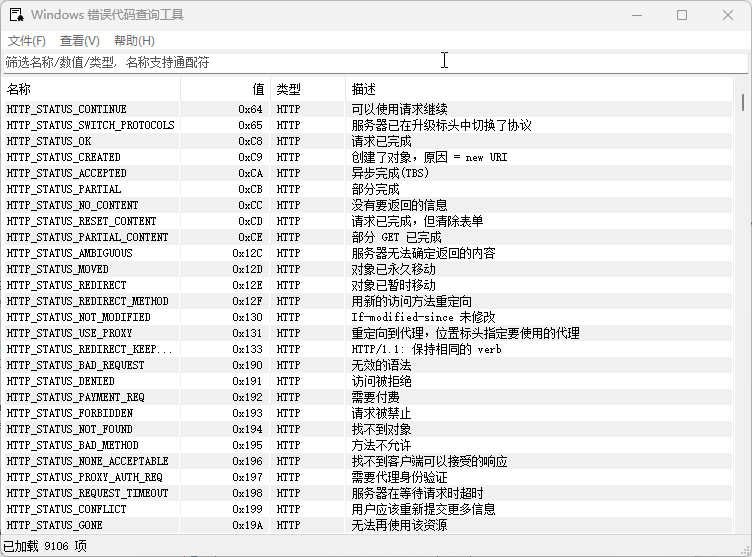
Task: Select the HTTP_STATUS_PAYMENT_REQ entry
Action: pos(368,397)
